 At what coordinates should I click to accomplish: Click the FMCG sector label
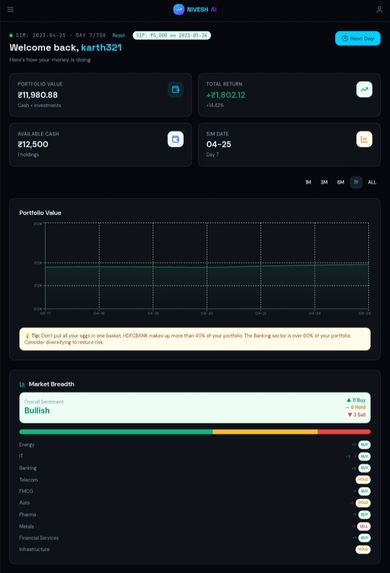(x=26, y=491)
